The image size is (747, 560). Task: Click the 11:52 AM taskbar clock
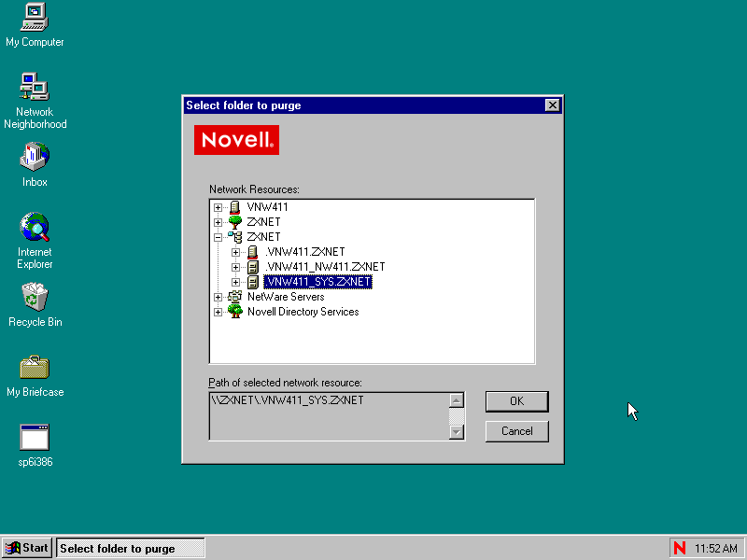pos(715,548)
